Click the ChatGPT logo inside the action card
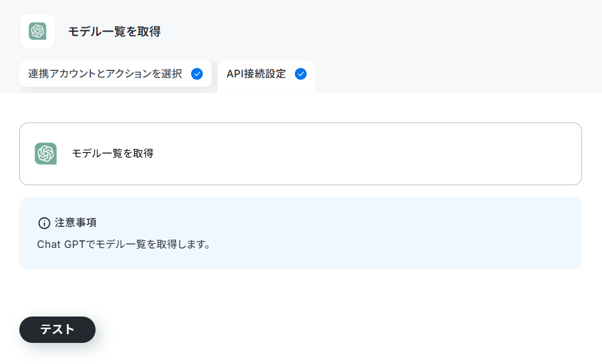This screenshot has width=602, height=364. 46,154
